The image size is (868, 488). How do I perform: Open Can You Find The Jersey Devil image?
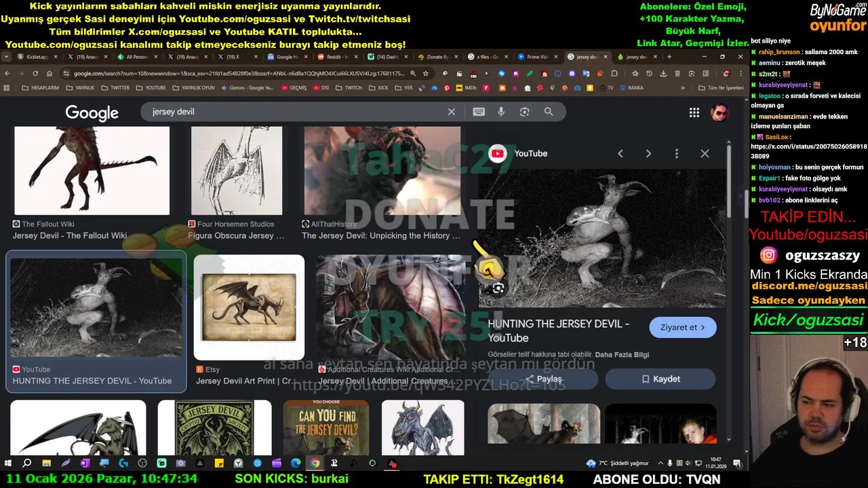pyautogui.click(x=326, y=428)
